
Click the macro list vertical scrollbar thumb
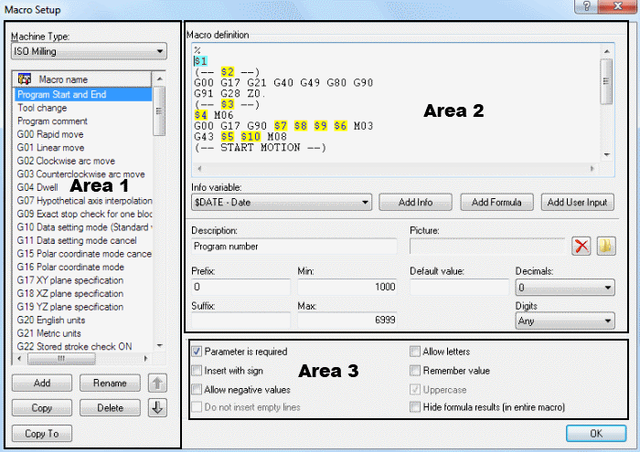click(x=160, y=111)
